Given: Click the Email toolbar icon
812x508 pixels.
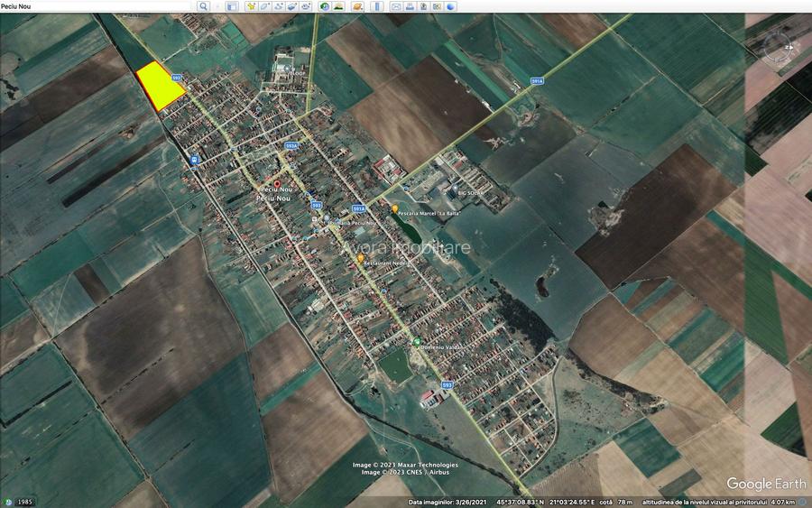Looking at the screenshot, I should (396, 6).
